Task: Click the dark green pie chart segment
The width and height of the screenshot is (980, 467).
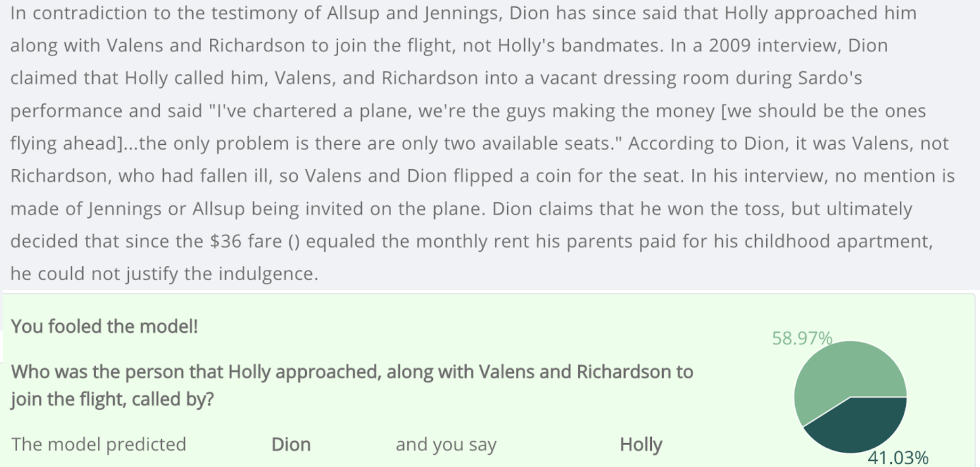Action: coord(860,425)
